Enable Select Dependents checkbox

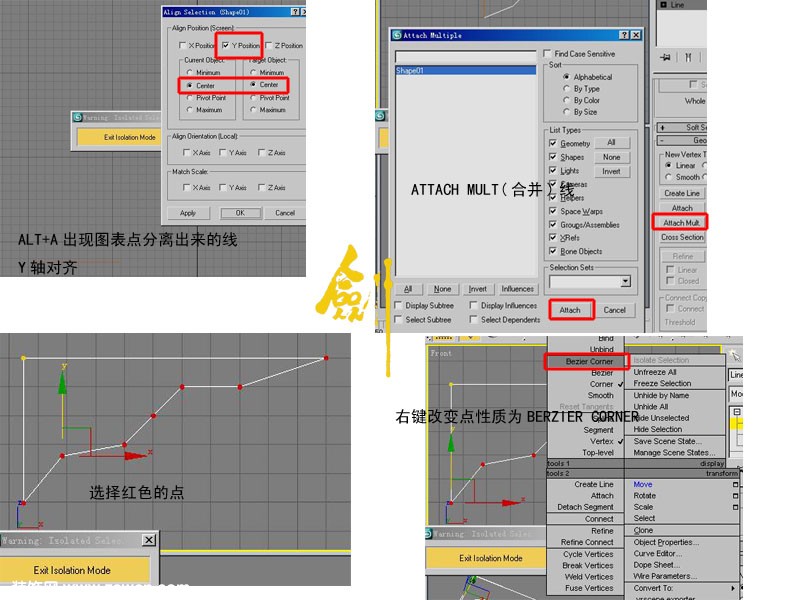473,319
